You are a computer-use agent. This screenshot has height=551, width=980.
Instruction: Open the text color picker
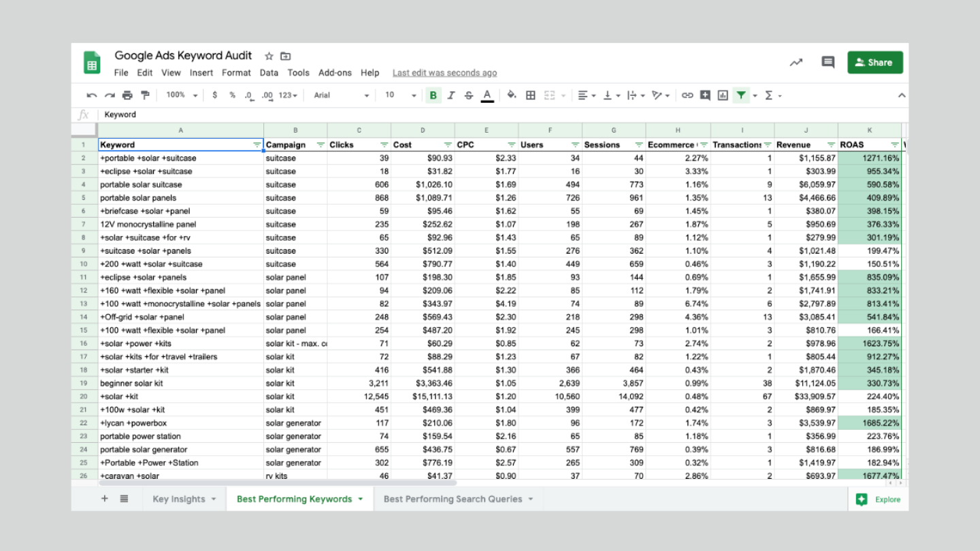tap(487, 95)
